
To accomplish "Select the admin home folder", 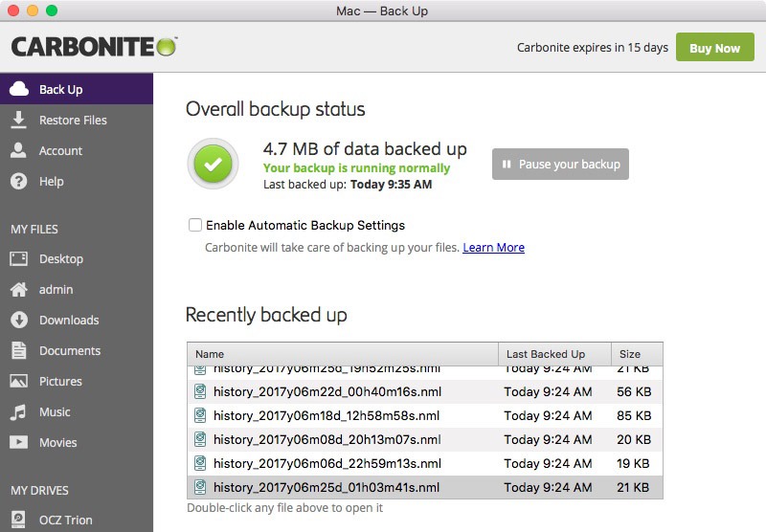I will (77, 289).
